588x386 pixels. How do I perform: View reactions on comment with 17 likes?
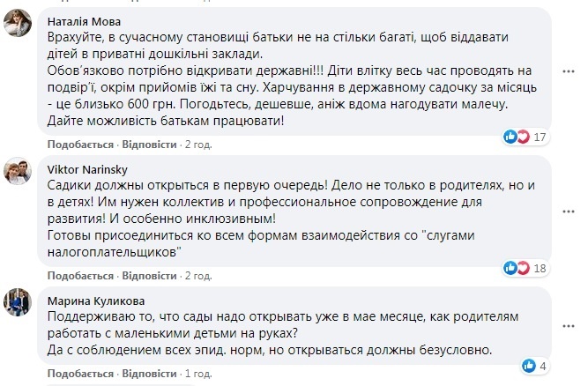[x=526, y=137]
